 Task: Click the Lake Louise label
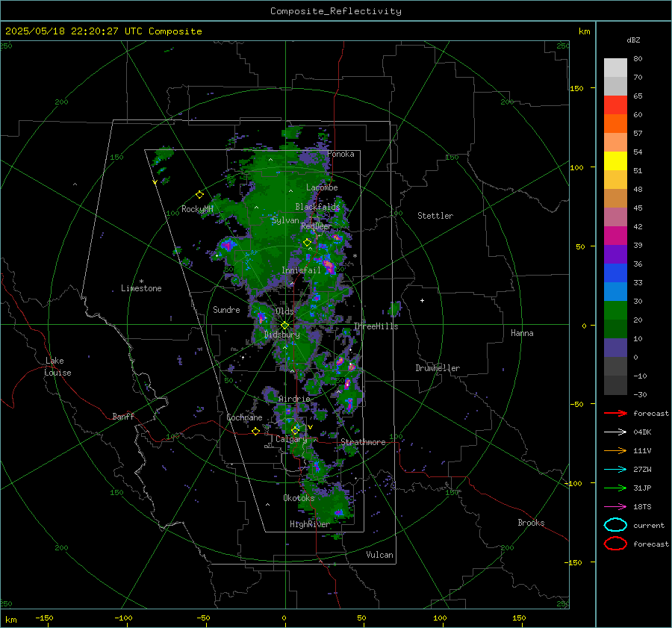coord(57,367)
